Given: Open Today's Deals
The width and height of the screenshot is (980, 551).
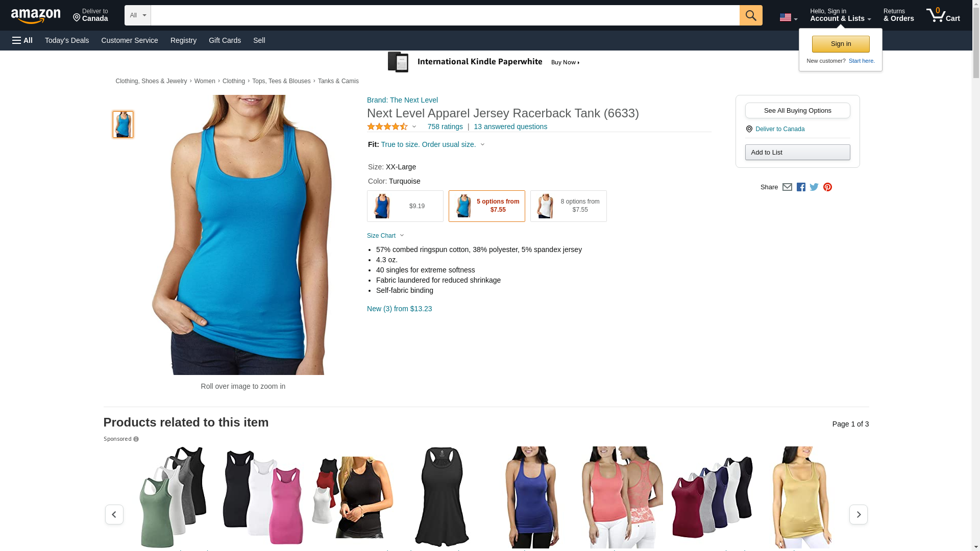Looking at the screenshot, I should (67, 40).
